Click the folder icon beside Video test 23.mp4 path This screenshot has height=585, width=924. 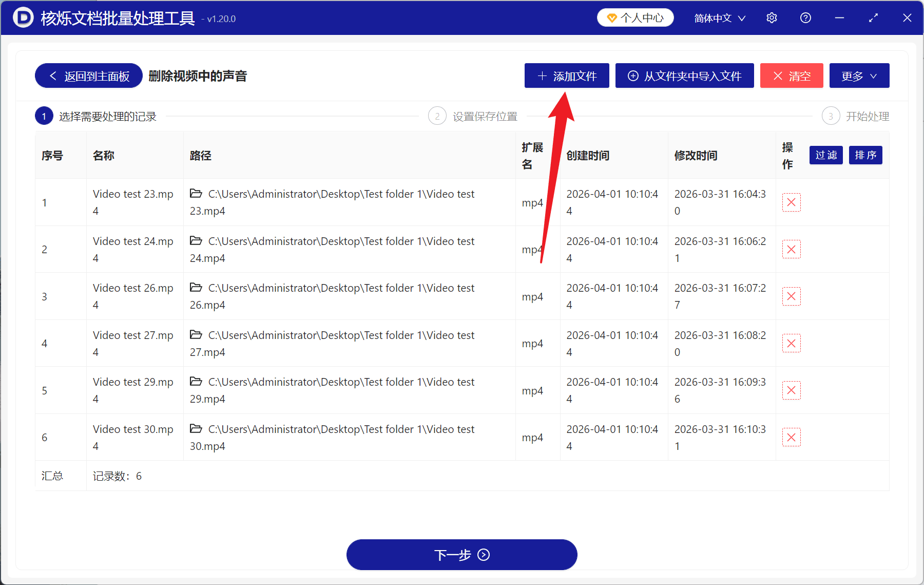coord(196,194)
